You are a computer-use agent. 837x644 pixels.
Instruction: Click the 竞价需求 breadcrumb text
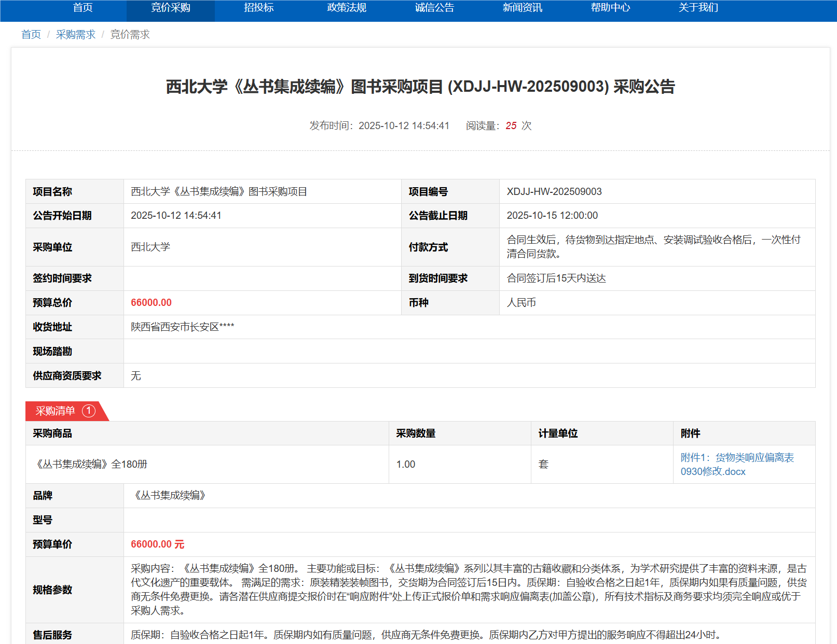(x=130, y=35)
